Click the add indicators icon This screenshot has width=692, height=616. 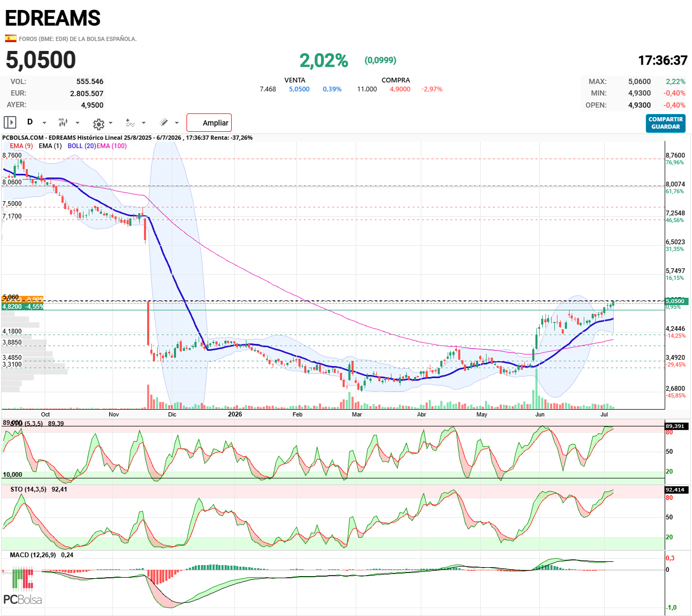click(x=130, y=122)
